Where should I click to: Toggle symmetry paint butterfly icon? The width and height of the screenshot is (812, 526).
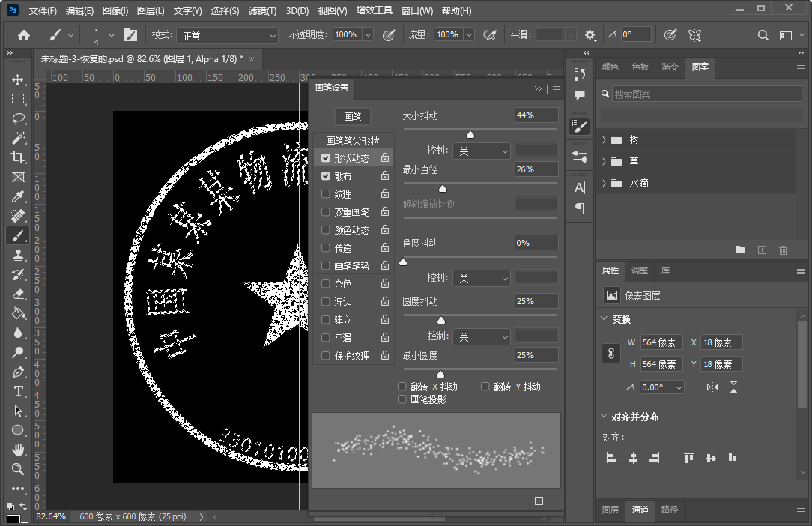point(694,35)
